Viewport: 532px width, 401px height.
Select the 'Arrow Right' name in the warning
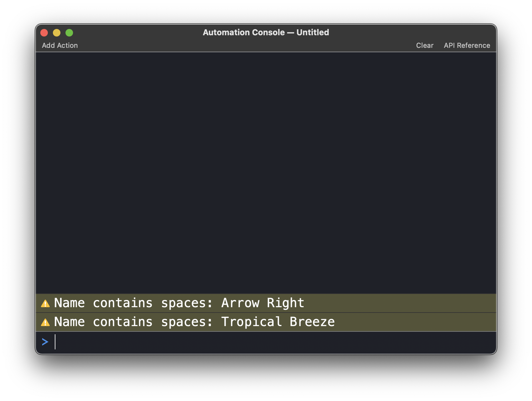(x=263, y=303)
